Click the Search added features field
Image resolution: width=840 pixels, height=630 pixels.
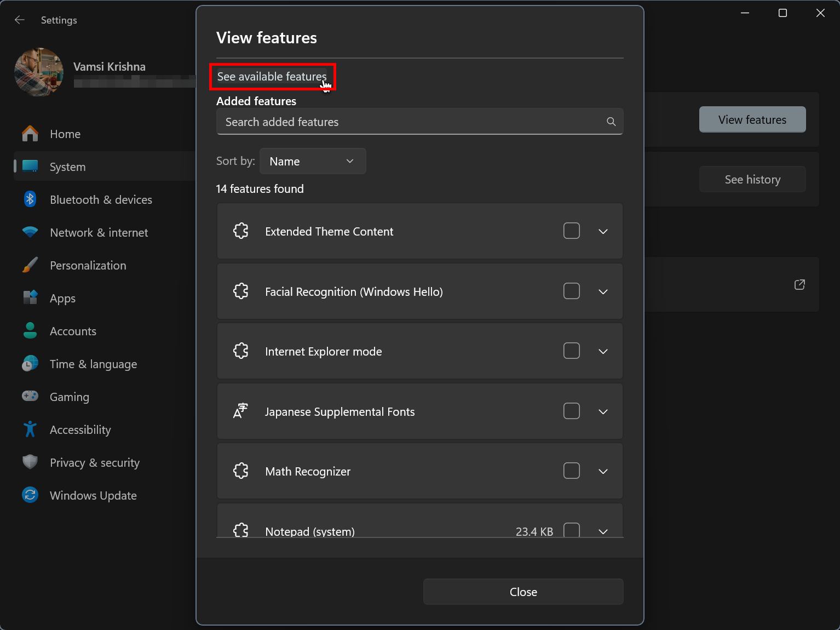(419, 122)
